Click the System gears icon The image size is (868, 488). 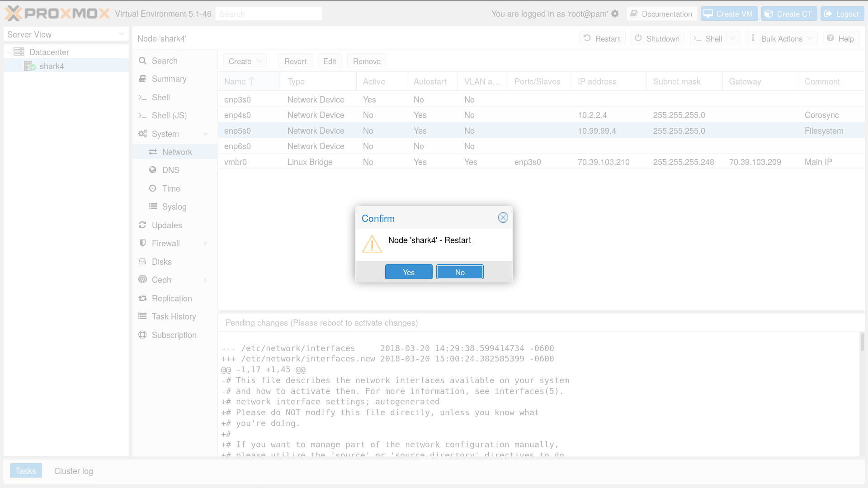(142, 134)
